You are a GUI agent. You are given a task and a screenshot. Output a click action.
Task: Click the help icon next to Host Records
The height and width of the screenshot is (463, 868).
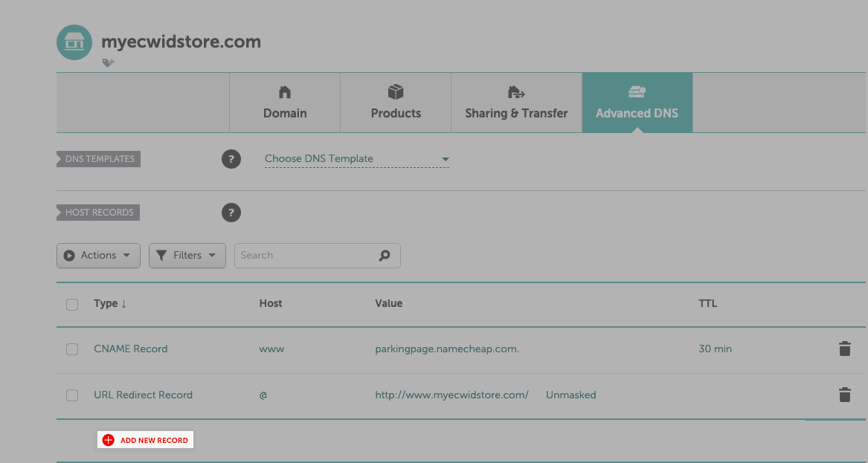point(231,213)
